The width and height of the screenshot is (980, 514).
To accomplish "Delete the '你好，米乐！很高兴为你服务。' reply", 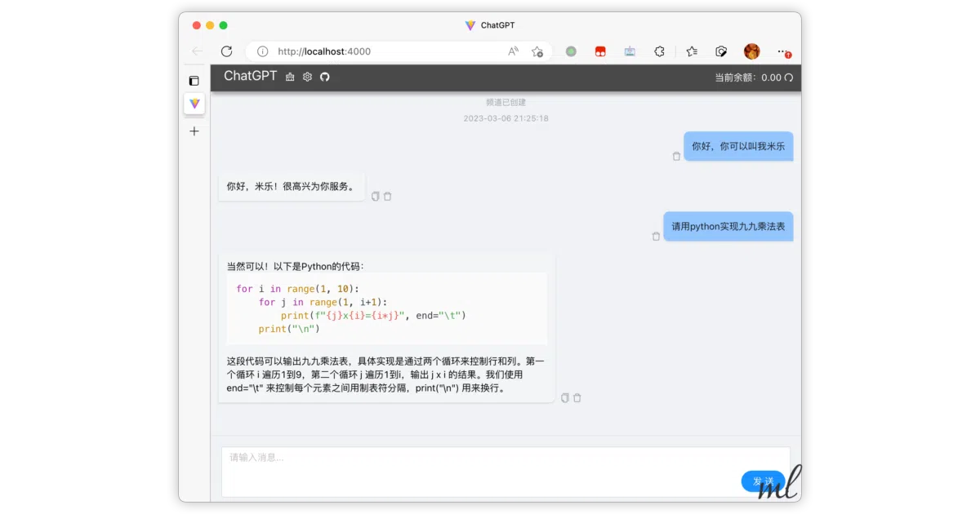I will (388, 196).
